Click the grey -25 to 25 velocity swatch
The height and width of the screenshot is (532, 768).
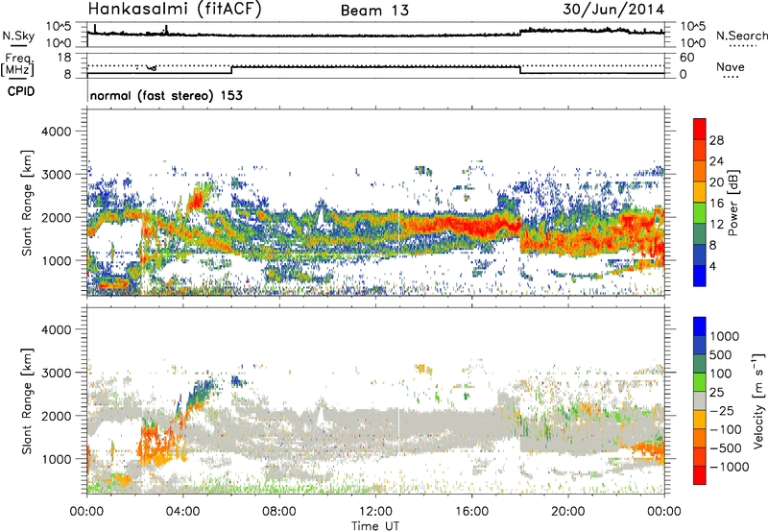coord(700,401)
